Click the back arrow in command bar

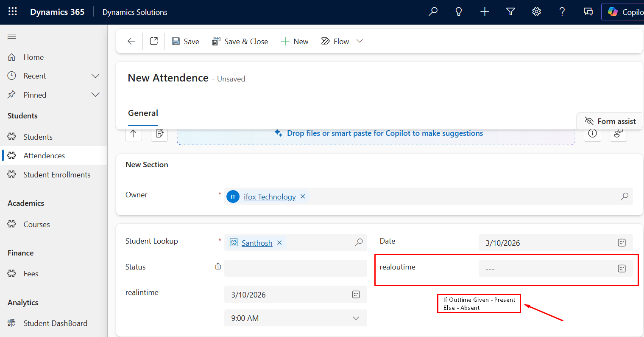coord(131,41)
